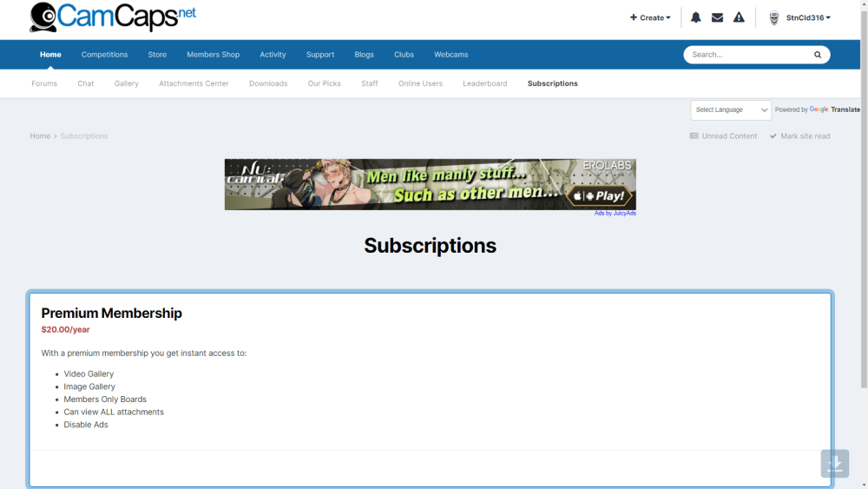Click the NU: Carnival banner advertisement

tap(431, 184)
